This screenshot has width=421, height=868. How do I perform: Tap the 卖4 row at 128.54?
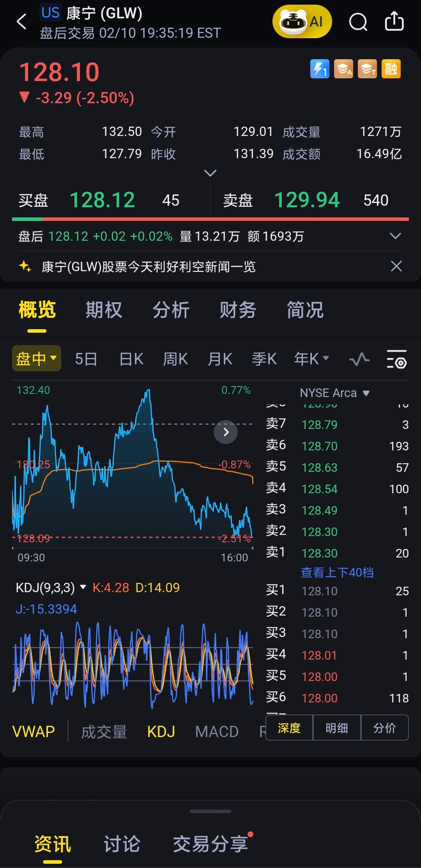(337, 489)
